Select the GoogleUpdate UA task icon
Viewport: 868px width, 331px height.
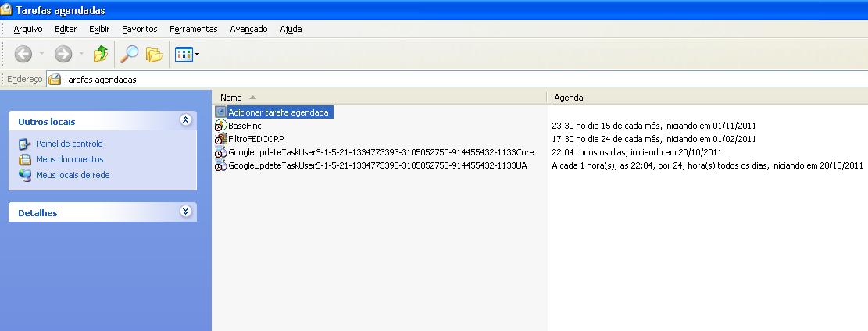pos(221,165)
